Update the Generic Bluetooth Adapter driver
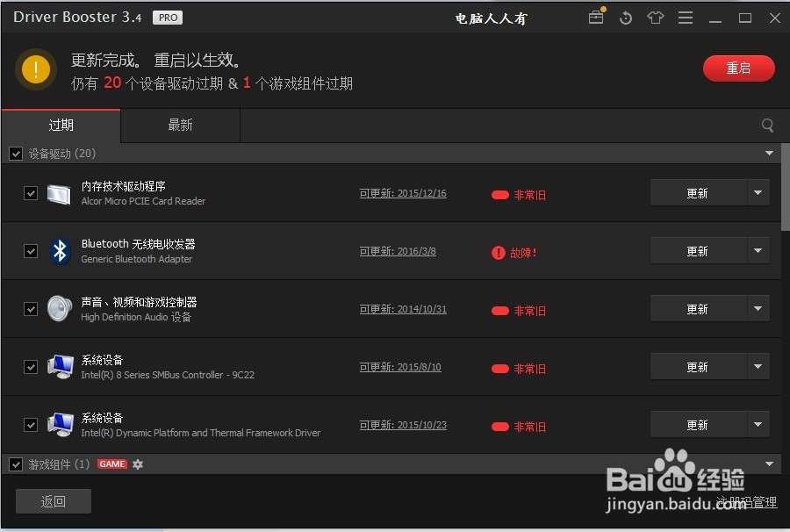790x532 pixels. tap(699, 251)
